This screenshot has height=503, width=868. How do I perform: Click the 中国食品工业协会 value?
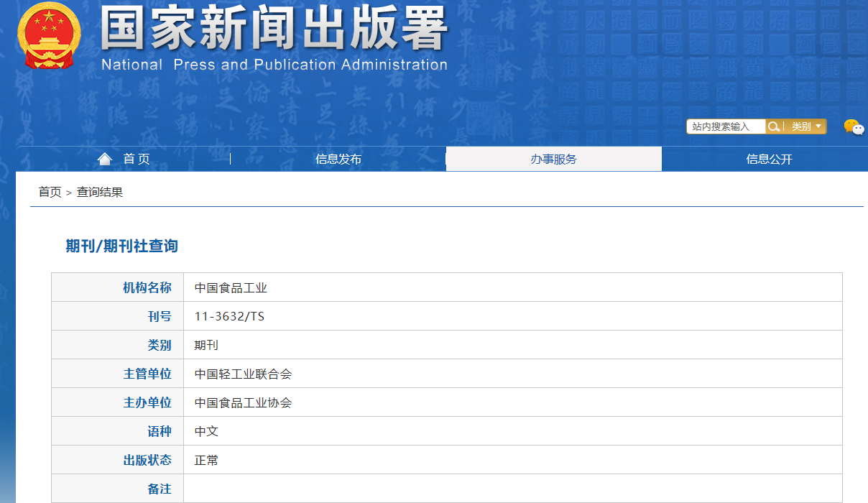(243, 402)
